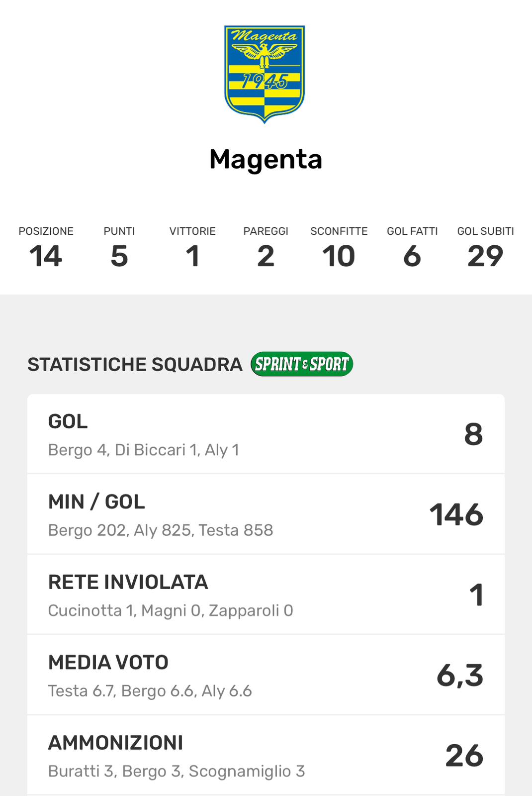Click the Statistiche Squadra section heading
This screenshot has width=532, height=796.
pyautogui.click(x=135, y=365)
